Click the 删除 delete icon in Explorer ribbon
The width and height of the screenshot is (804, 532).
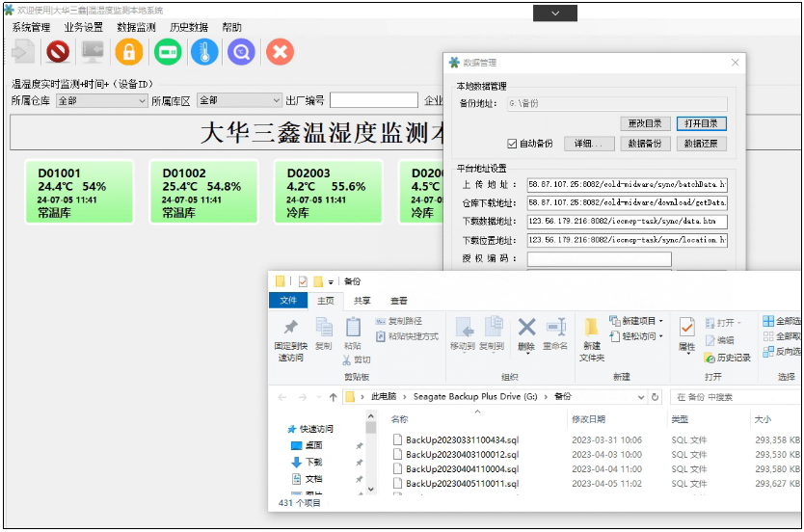[526, 332]
